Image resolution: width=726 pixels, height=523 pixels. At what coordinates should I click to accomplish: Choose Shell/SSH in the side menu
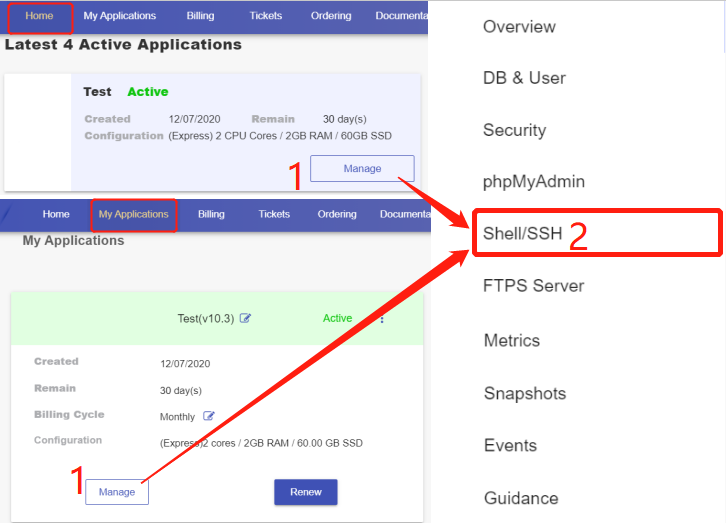pyautogui.click(x=523, y=234)
